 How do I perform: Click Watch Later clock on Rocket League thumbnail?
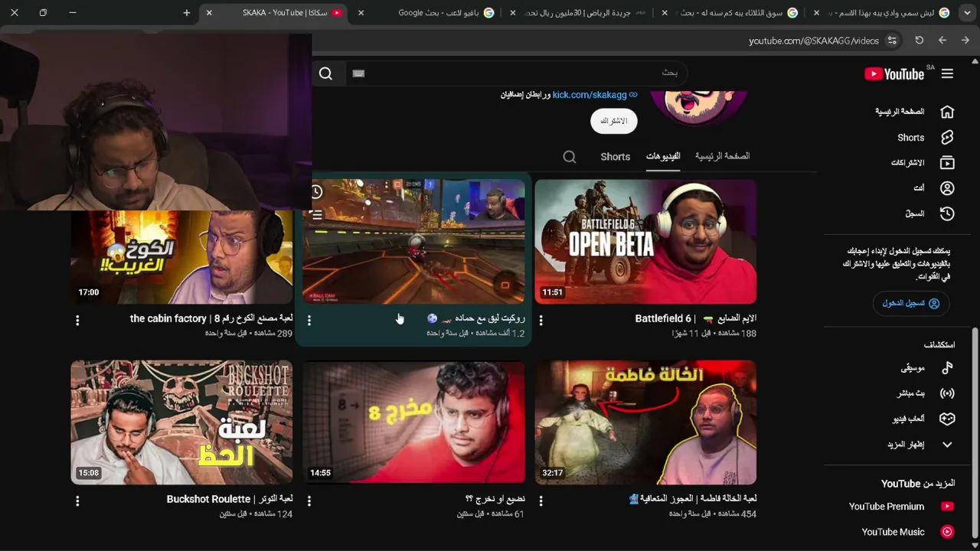317,191
